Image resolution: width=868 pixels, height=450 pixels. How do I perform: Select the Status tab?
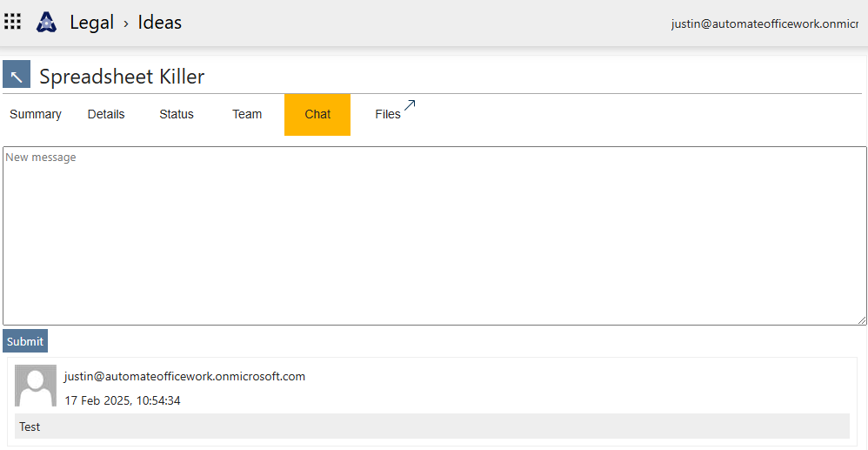coord(177,115)
